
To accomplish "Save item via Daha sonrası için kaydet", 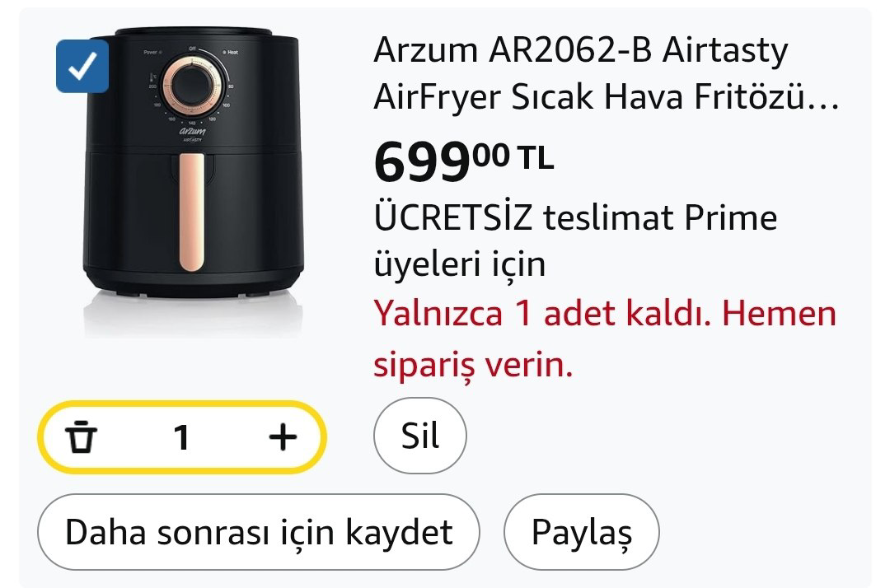I will (x=258, y=532).
